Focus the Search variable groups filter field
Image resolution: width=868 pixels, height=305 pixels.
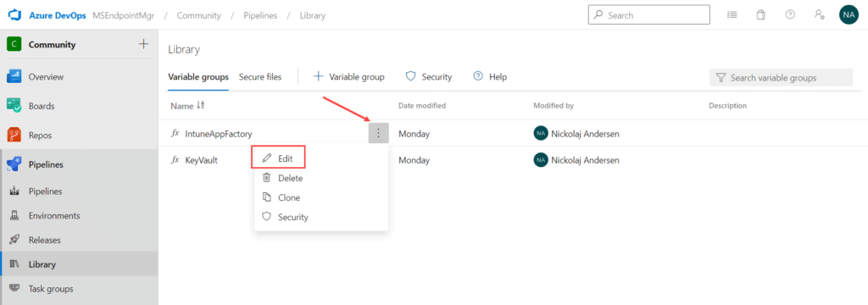pyautogui.click(x=781, y=78)
